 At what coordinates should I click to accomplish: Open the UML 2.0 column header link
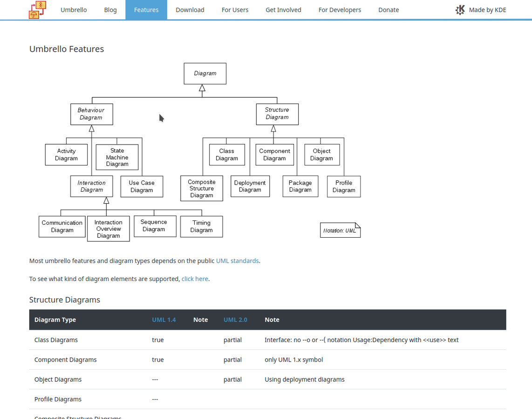235,320
